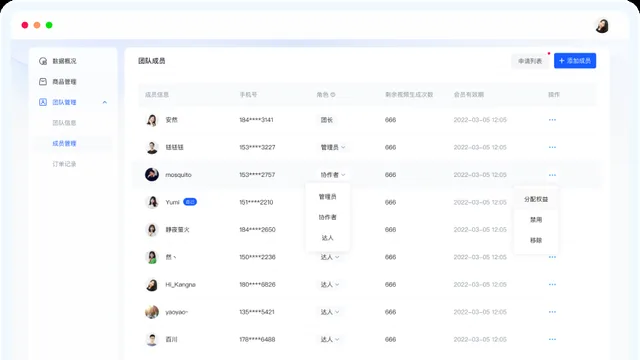Click the green-shirt avatar in 150****2236 row
Screen dimensions: 640x360
(152, 257)
